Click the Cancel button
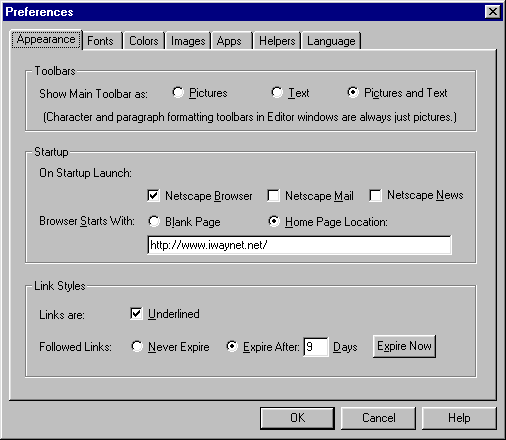This screenshot has width=506, height=440. pos(378,418)
